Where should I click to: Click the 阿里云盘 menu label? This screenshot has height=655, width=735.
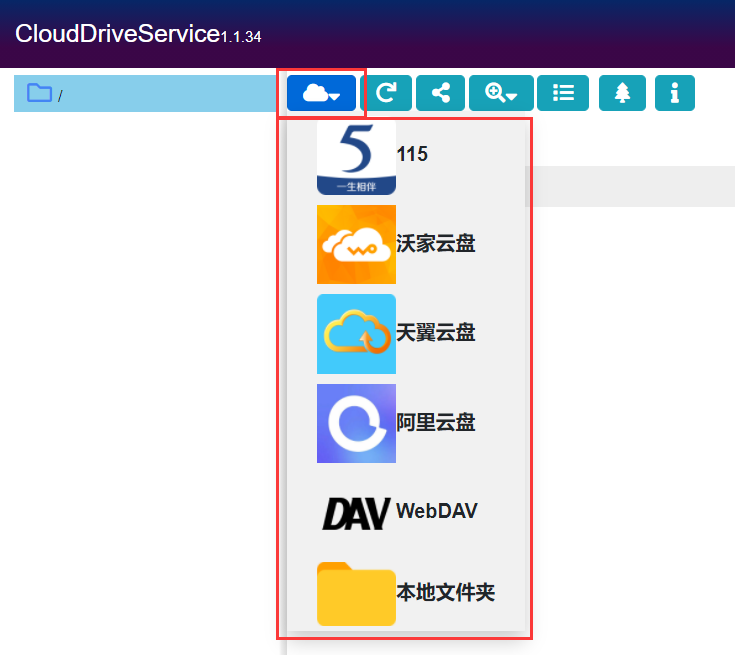pyautogui.click(x=435, y=422)
